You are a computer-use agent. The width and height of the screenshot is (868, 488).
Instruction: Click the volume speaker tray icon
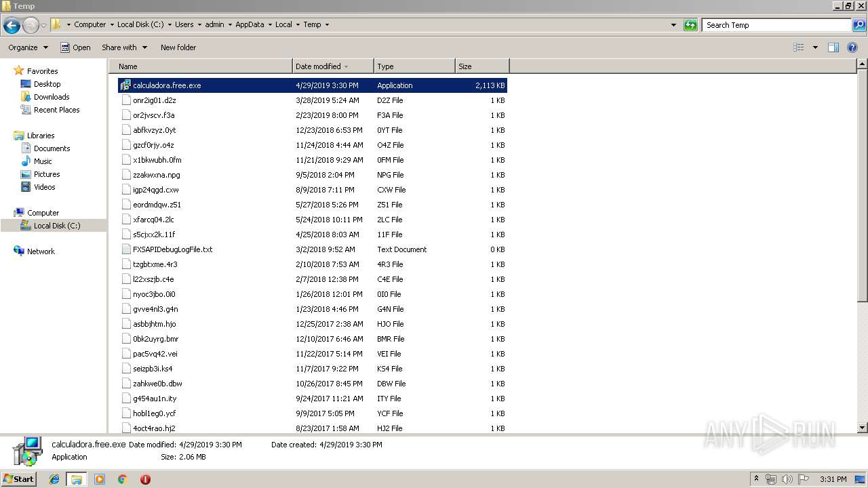pyautogui.click(x=787, y=479)
